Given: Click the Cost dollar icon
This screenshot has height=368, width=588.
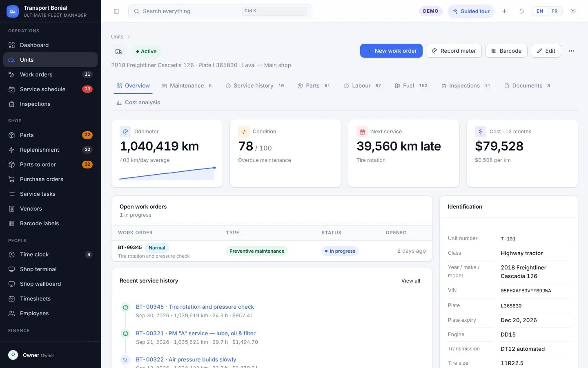Looking at the screenshot, I should click(x=481, y=132).
